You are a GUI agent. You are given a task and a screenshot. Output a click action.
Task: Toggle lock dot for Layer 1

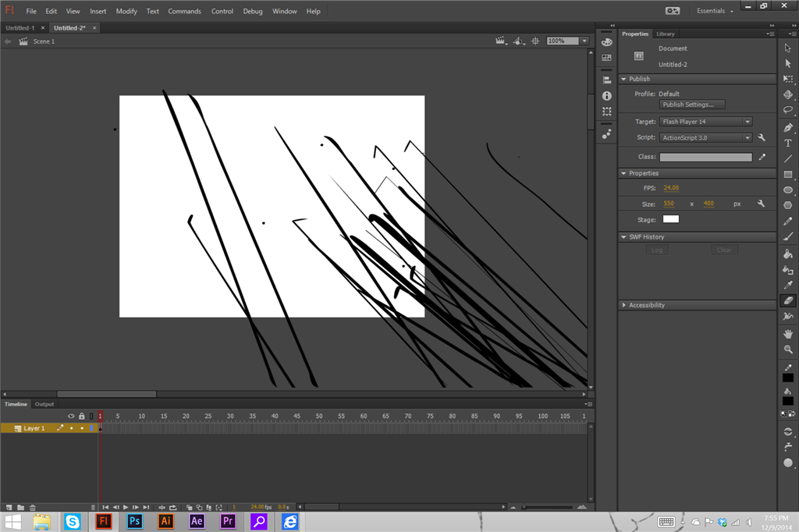(81, 428)
